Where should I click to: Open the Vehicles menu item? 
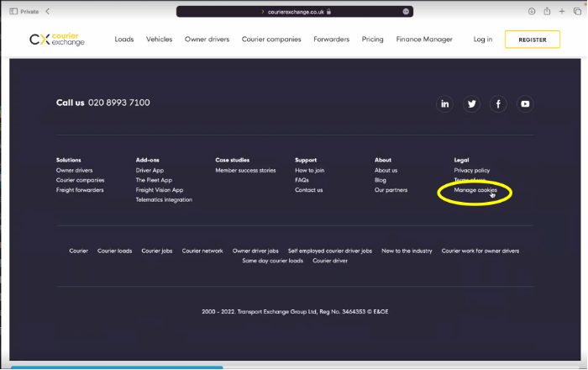[159, 39]
